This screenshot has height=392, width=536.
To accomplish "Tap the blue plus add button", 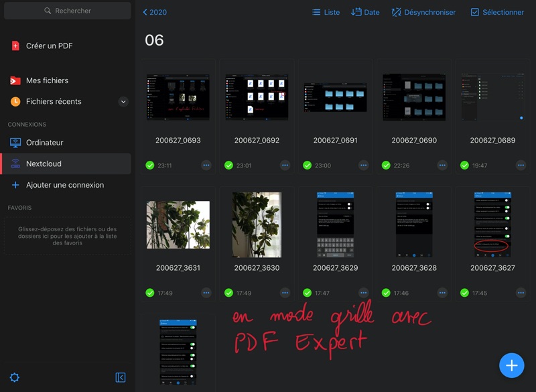I will pyautogui.click(x=511, y=365).
